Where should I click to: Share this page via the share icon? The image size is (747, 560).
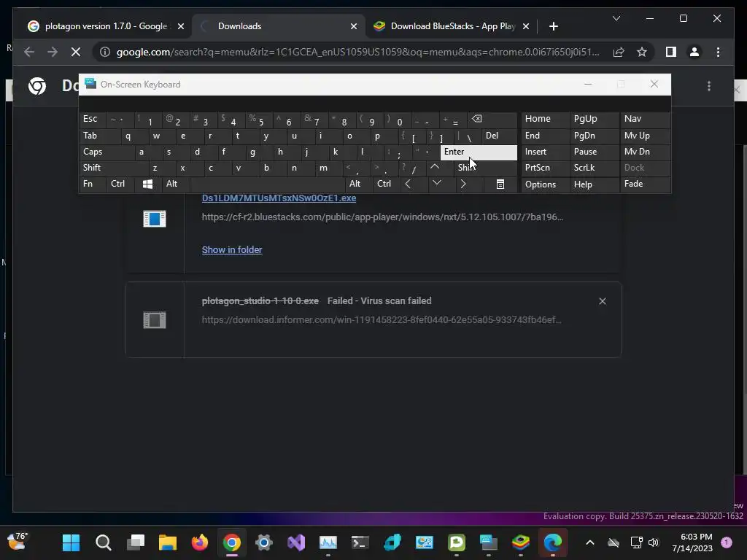[619, 52]
